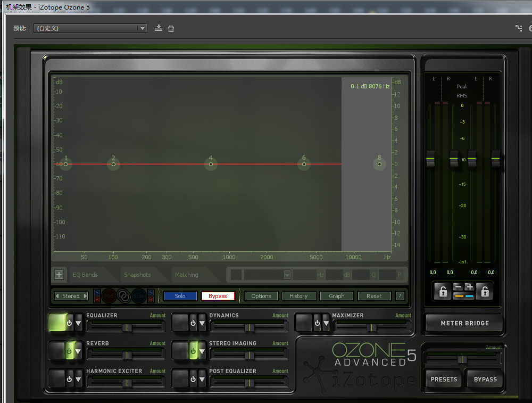
Task: Select the Side channel circle
Action: coord(138,296)
